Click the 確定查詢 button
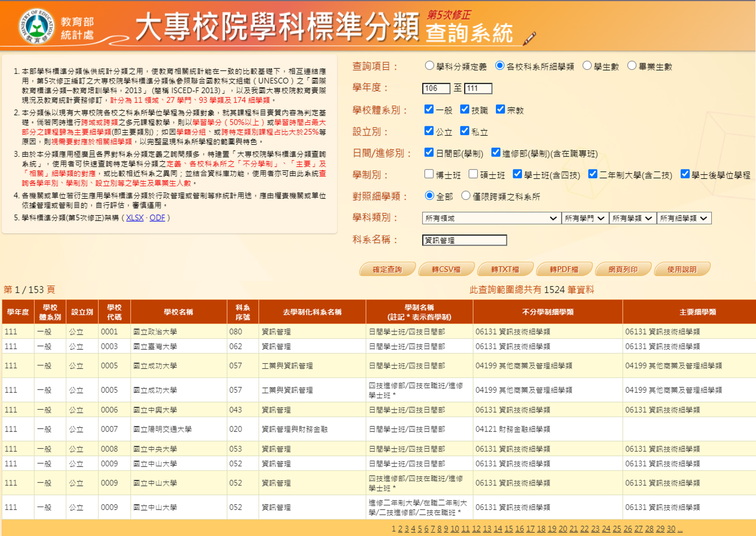This screenshot has width=756, height=536. coord(388,269)
